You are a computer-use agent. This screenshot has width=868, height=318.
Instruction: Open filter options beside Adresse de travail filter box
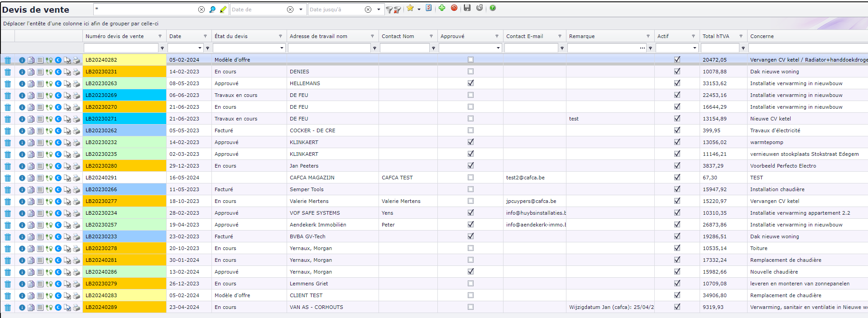[374, 48]
